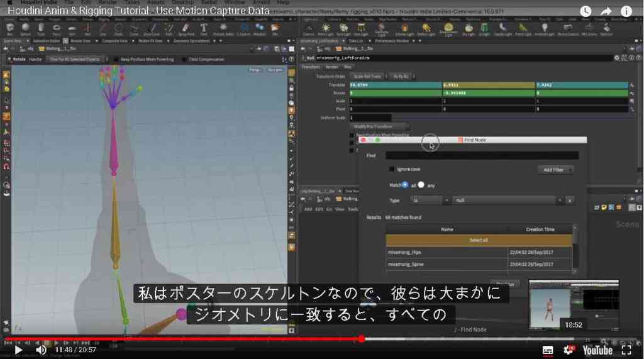The height and width of the screenshot is (359, 644).
Task: Select the Box shelf tool
Action: (10, 29)
